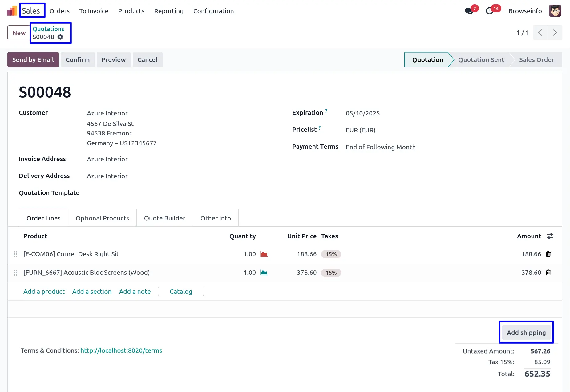Open the Odoo apps home icon

pos(12,11)
